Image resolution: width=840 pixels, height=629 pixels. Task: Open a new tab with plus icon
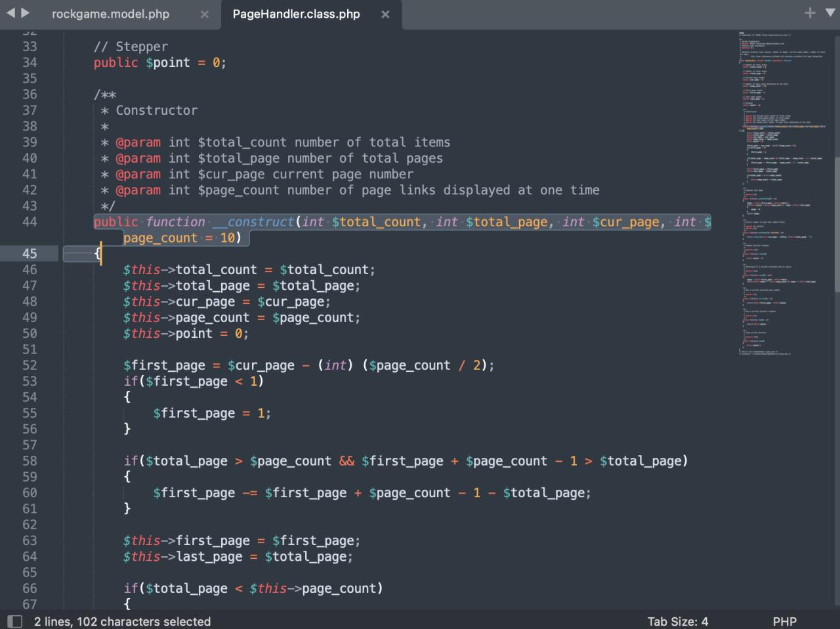[x=810, y=13]
